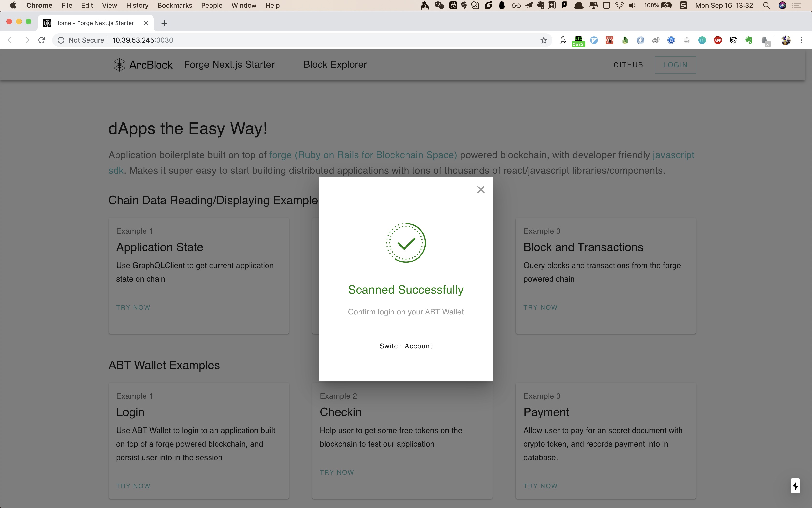The image size is (812, 508).
Task: Open the teal 'm' extension icon
Action: click(x=702, y=40)
